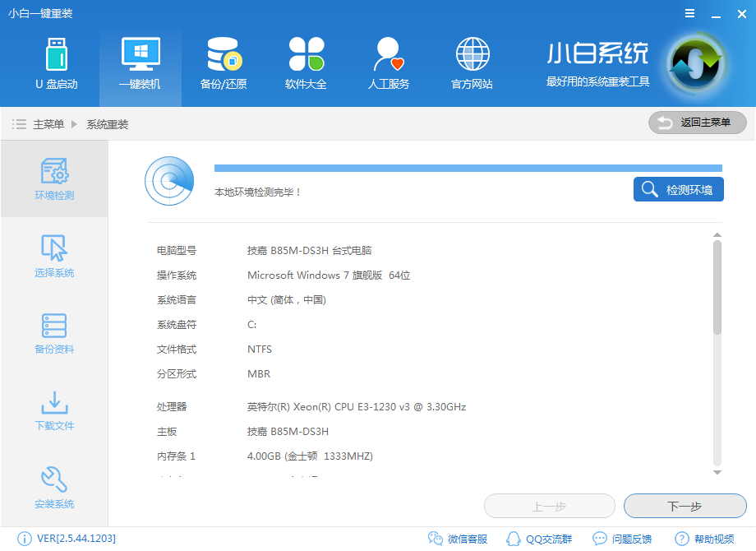756x551 pixels.
Task: Open 帮助视频 link
Action: click(x=704, y=539)
